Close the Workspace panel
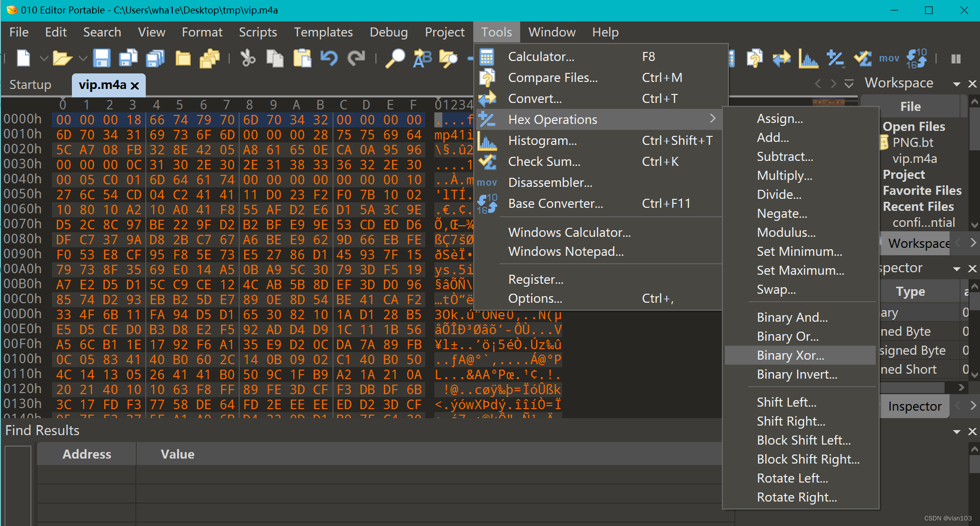The image size is (980, 526). point(972,84)
